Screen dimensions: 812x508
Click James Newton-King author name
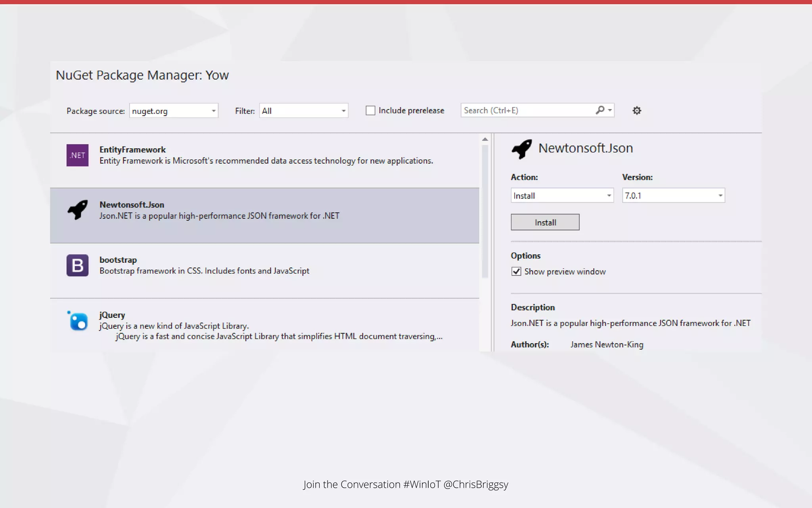point(607,344)
